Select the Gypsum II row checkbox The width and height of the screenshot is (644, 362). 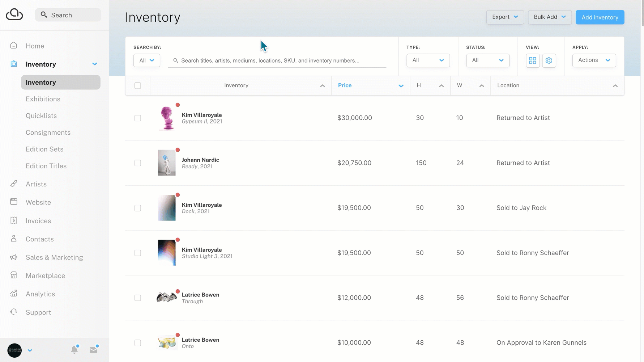[x=138, y=118]
